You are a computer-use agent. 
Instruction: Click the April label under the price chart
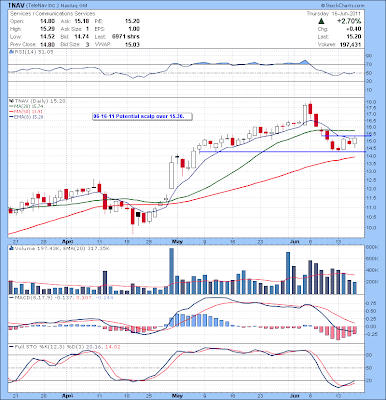point(67,241)
